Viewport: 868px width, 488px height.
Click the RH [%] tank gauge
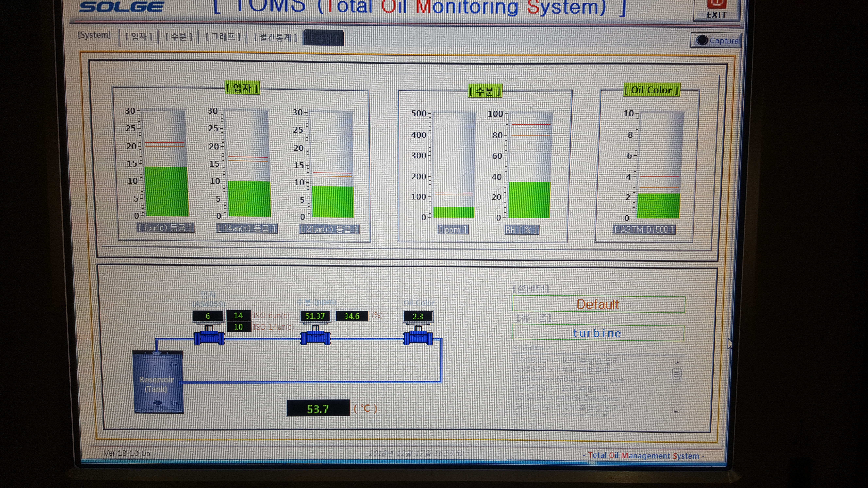[530, 165]
